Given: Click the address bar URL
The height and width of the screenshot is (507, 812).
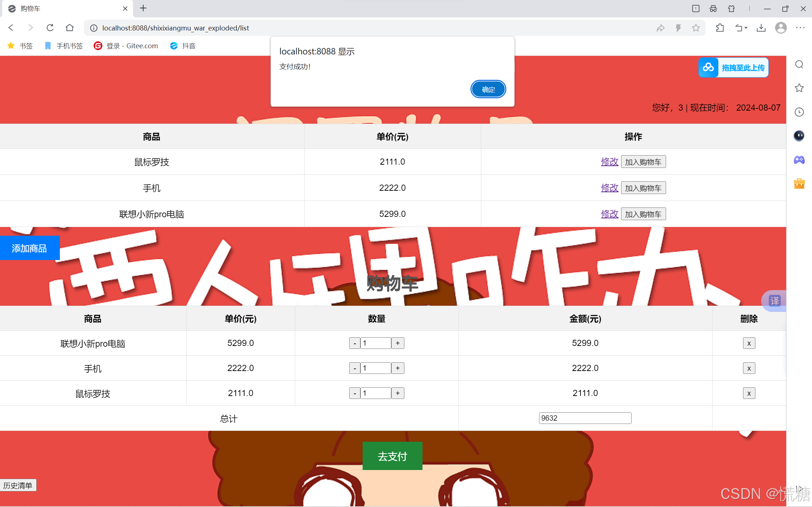Looking at the screenshot, I should point(176,28).
